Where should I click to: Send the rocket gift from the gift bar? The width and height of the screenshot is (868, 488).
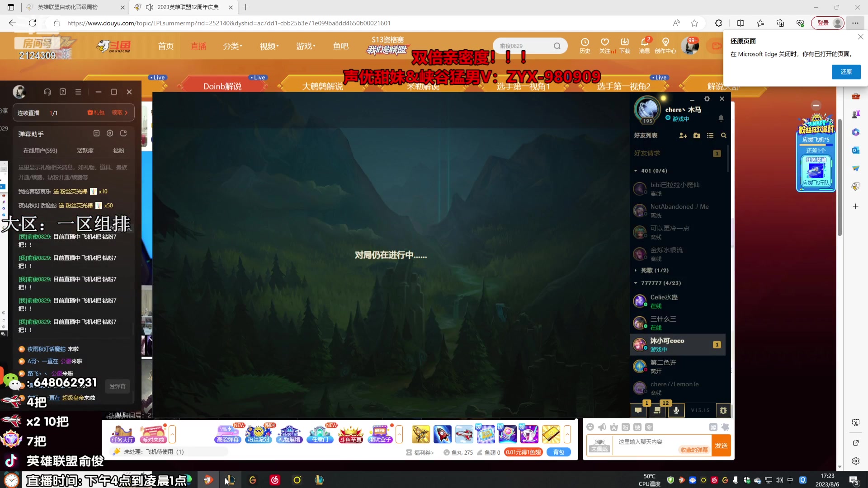tap(443, 434)
